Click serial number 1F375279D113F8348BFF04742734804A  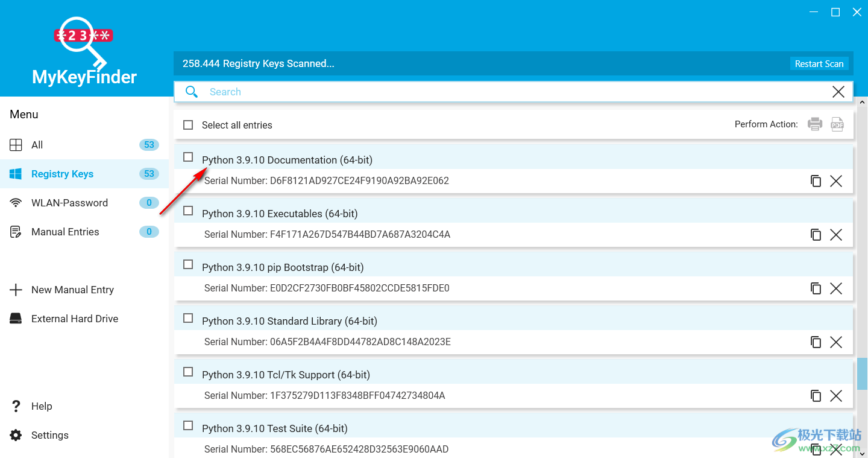click(357, 396)
